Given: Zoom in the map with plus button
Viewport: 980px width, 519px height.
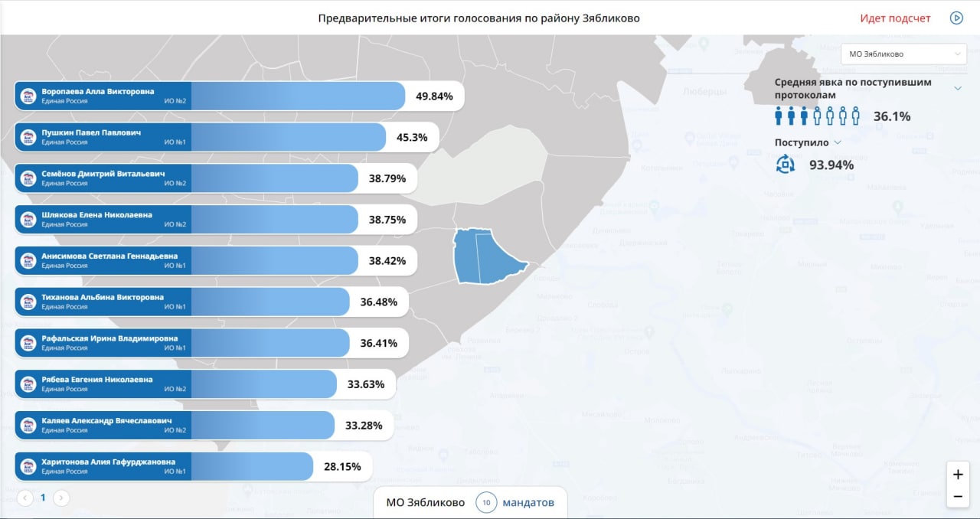Looking at the screenshot, I should coord(958,475).
